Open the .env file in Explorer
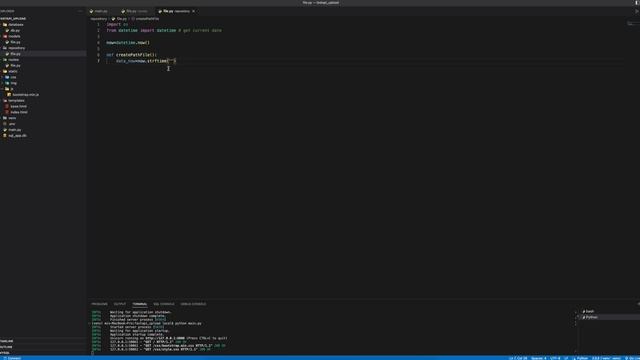This screenshot has height=360, width=640. (11, 124)
